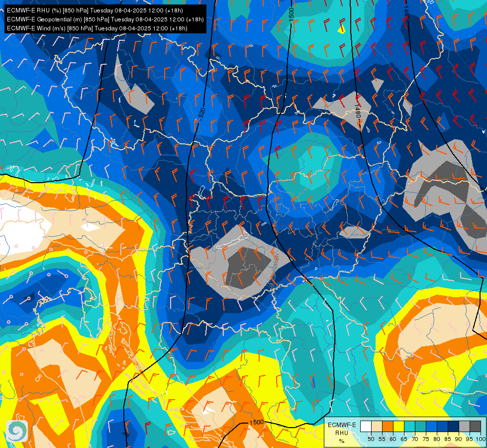
Task: Click the legend tick value 90
Action: (459, 439)
